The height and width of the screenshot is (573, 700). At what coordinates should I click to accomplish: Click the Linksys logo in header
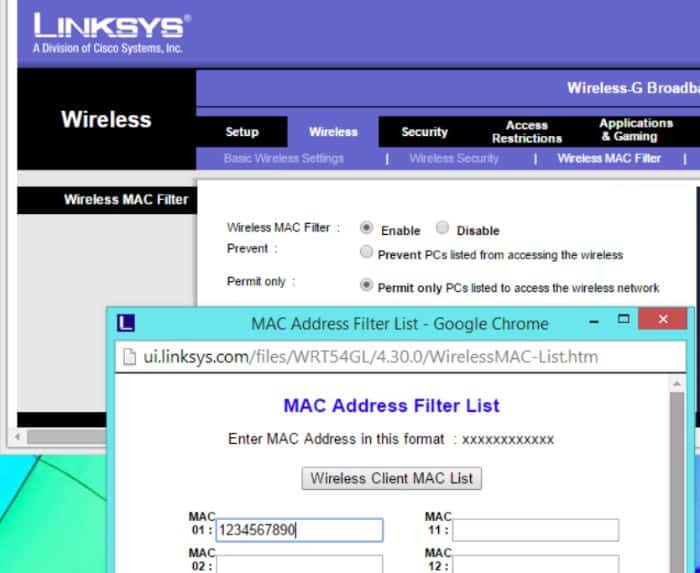point(112,33)
